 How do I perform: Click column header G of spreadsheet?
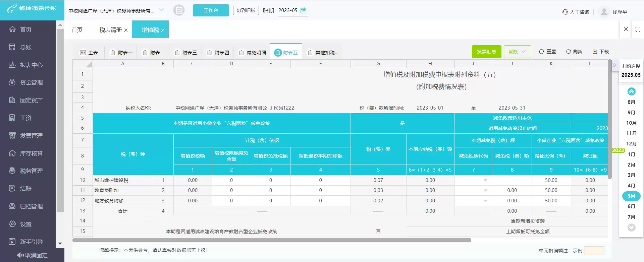coord(378,64)
